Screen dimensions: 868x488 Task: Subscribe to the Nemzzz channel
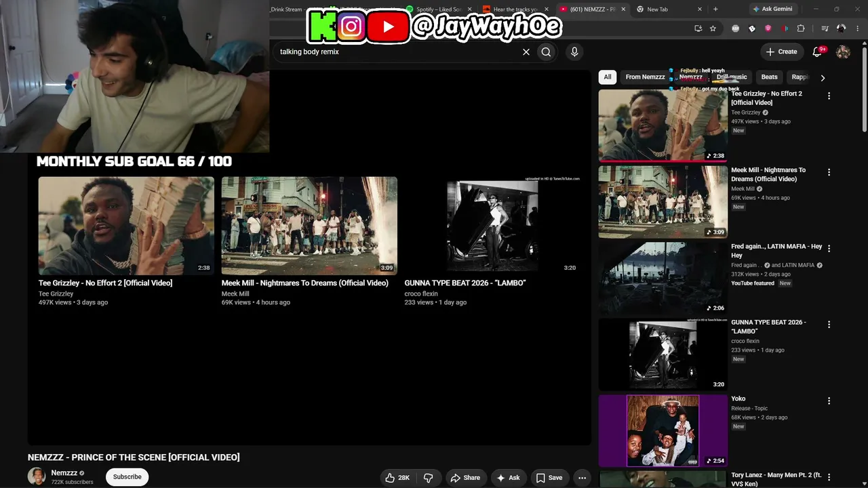tap(127, 477)
